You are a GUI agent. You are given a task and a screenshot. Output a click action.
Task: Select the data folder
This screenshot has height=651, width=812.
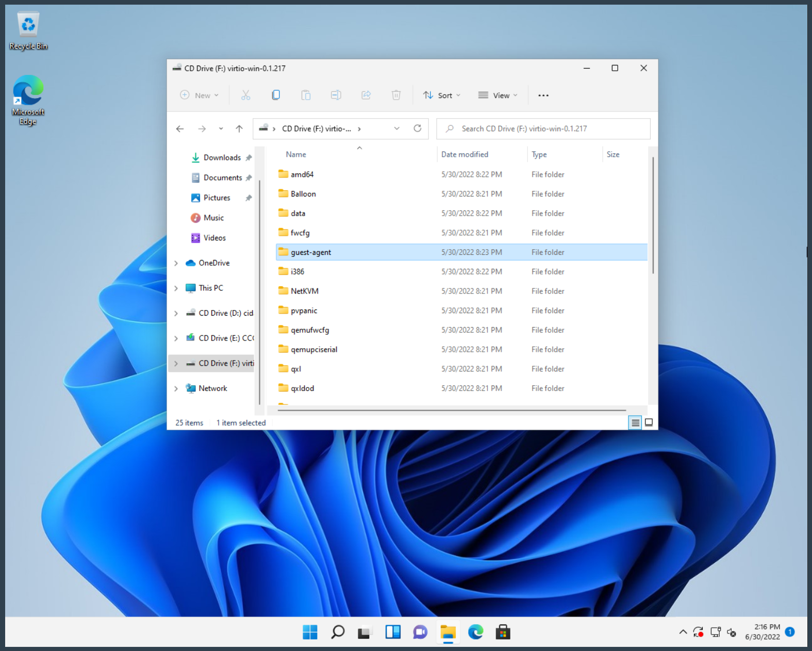(x=461, y=214)
